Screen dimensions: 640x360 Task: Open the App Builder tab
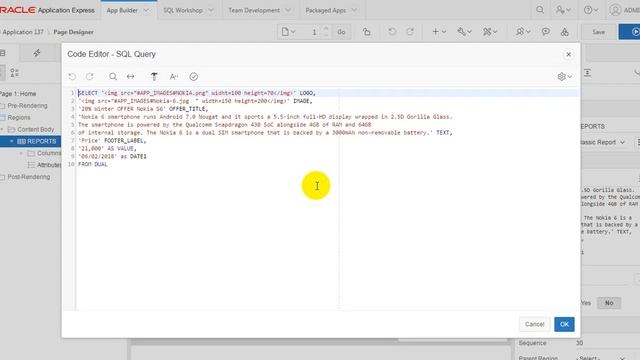(122, 10)
